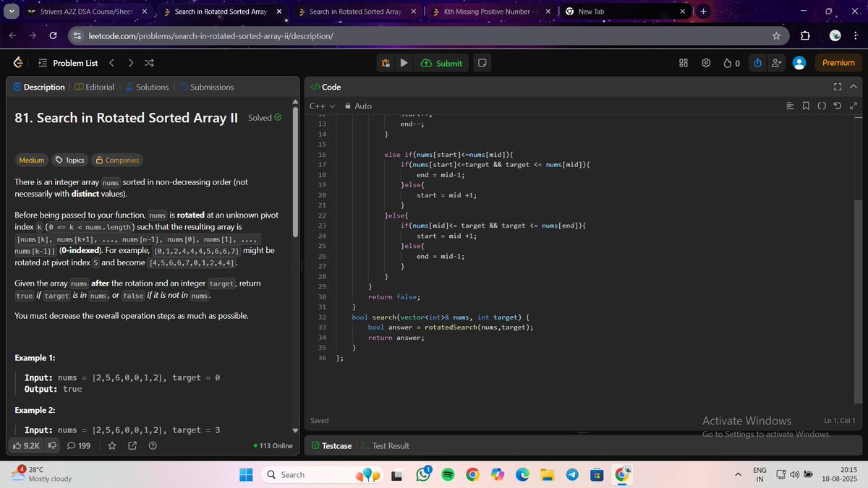
Task: Click the streak fire counter
Action: pos(731,64)
